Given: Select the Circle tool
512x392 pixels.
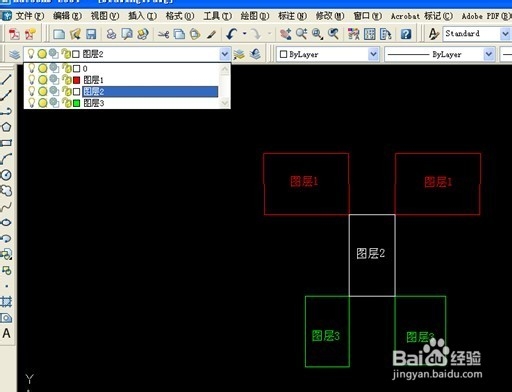Looking at the screenshot, I should 6,175.
